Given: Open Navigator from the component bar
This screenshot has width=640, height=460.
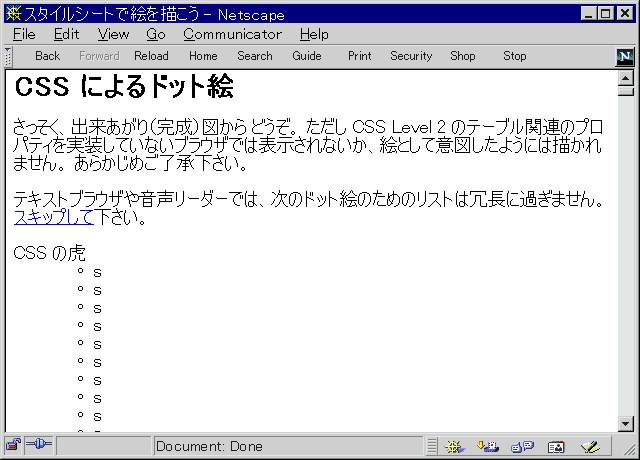Looking at the screenshot, I should click(455, 446).
